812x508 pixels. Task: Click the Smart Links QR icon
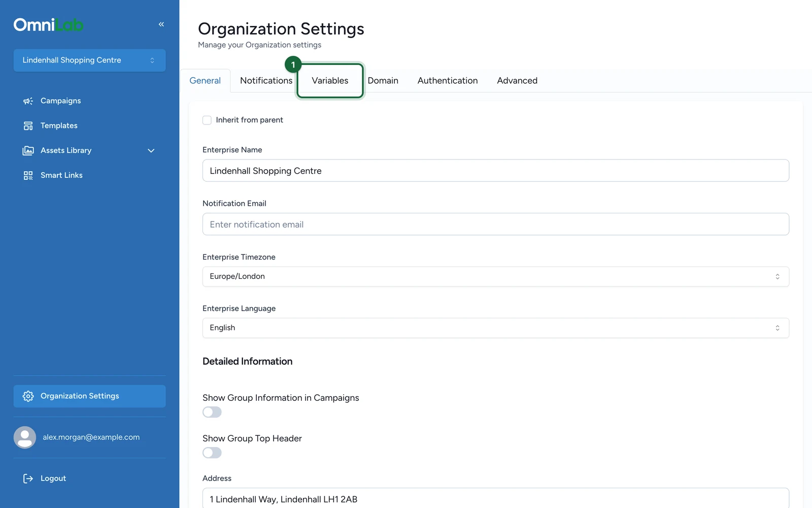(28, 176)
